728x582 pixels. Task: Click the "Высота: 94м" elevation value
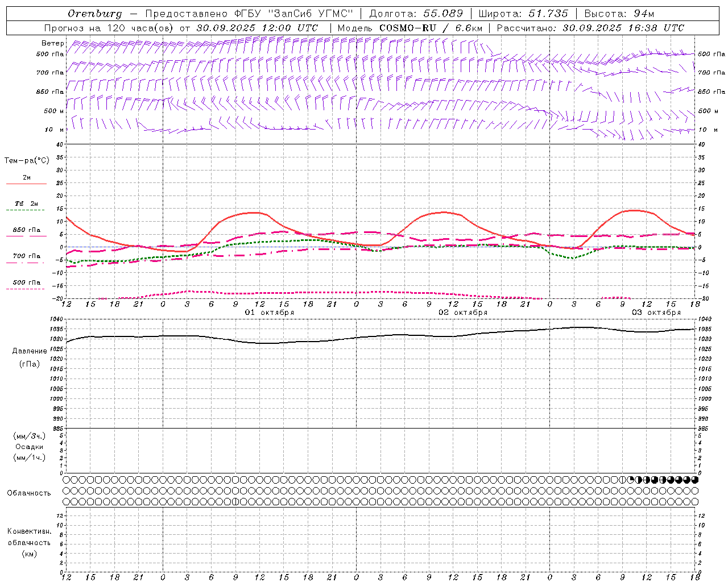(x=620, y=14)
